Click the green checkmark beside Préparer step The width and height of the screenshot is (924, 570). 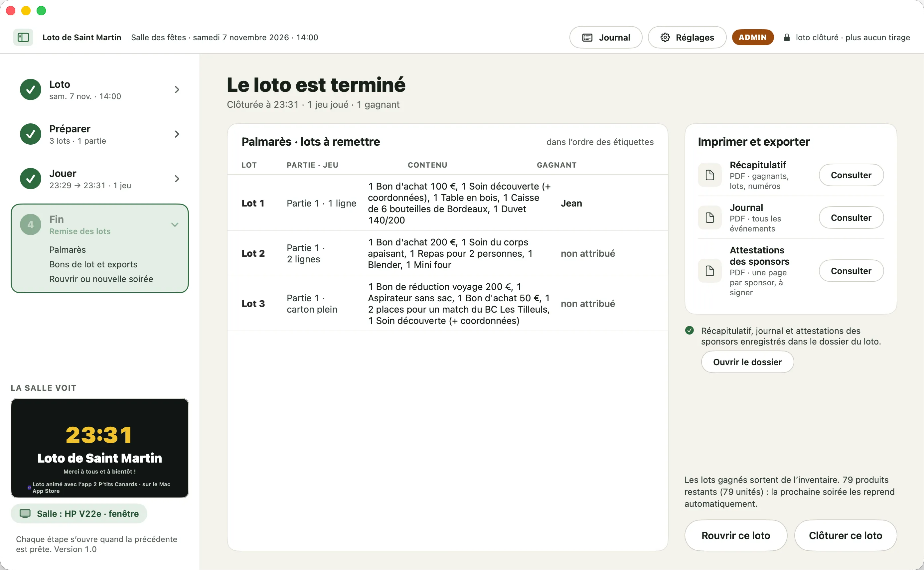(31, 134)
